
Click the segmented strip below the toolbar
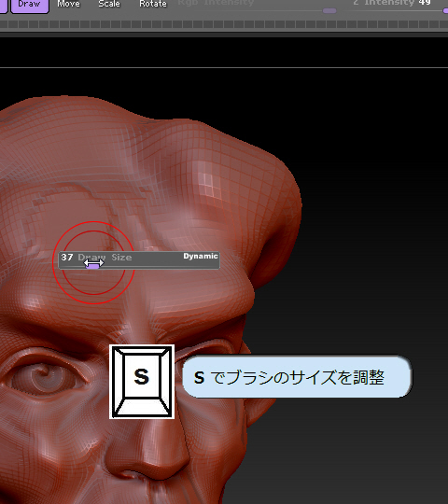tap(224, 24)
